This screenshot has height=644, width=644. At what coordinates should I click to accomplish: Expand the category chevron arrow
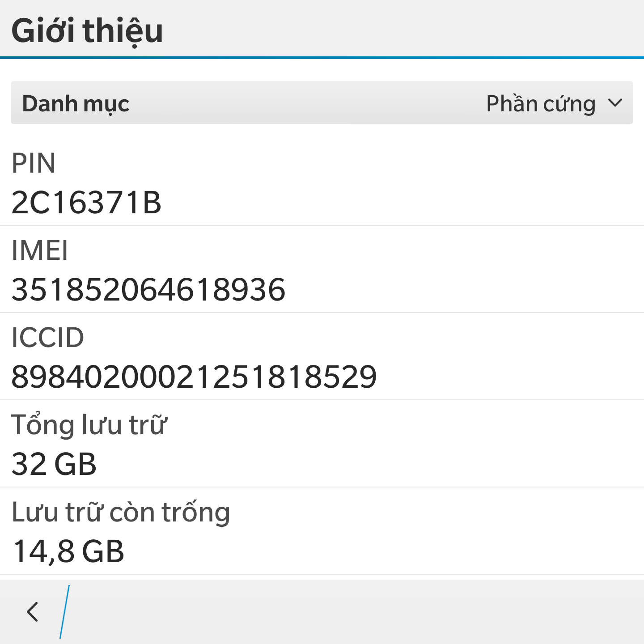615,103
